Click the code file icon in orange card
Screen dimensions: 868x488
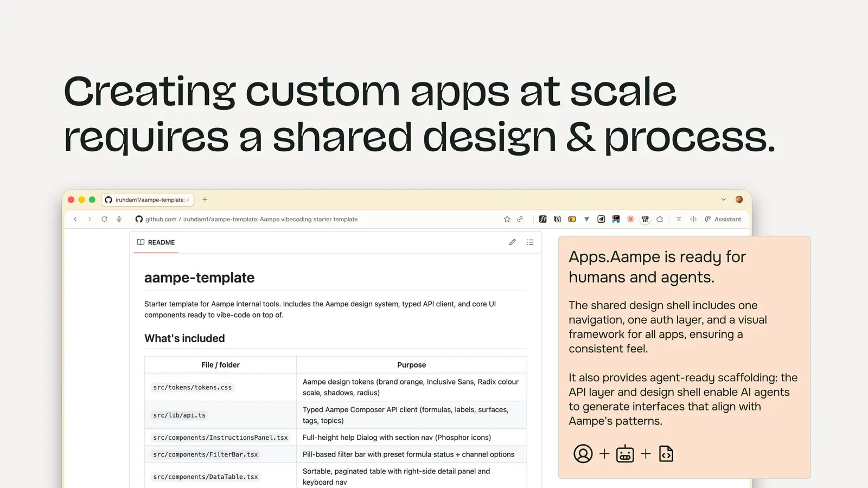point(666,454)
